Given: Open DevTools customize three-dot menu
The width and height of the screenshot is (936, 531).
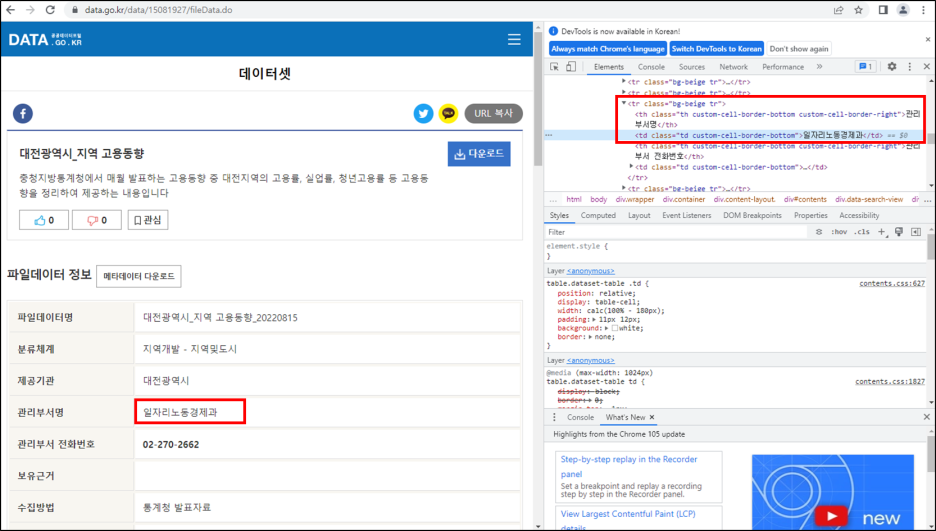Looking at the screenshot, I should 910,67.
